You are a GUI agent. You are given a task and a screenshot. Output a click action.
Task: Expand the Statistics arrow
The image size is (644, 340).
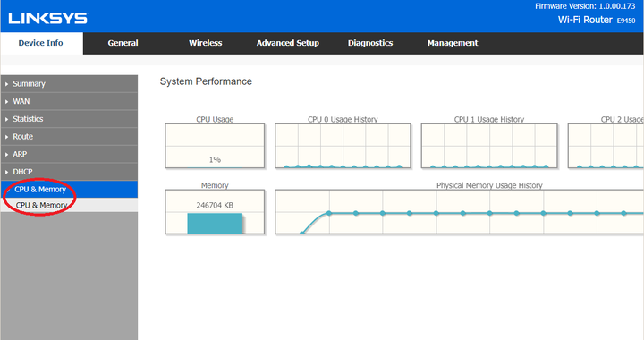6,119
